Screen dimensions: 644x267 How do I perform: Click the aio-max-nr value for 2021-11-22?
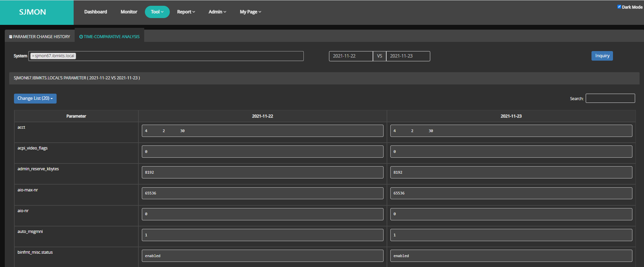[x=262, y=193]
